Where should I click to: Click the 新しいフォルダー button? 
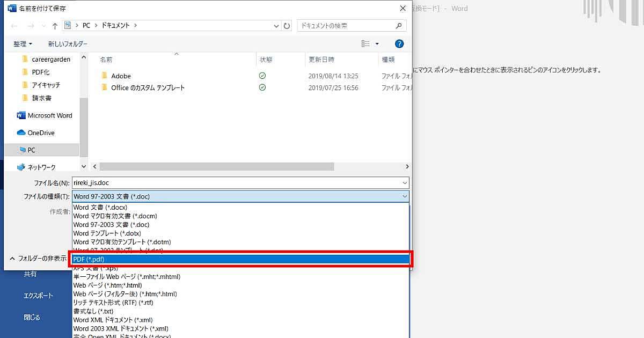tap(68, 44)
